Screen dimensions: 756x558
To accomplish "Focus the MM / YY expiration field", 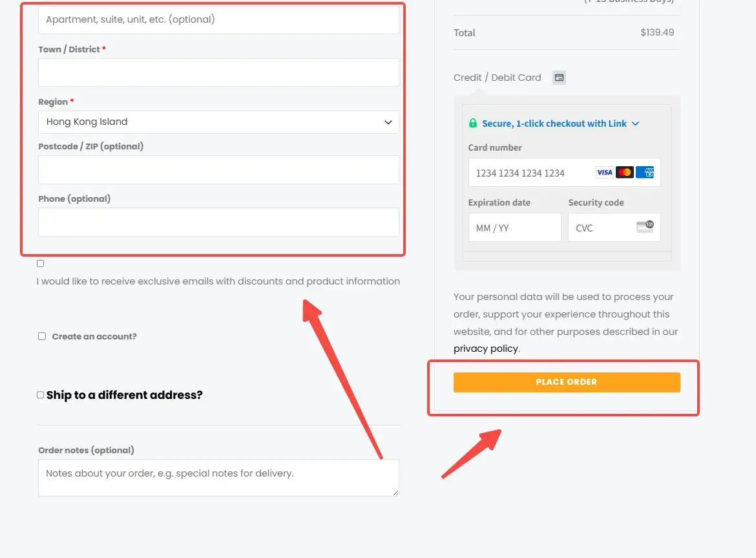I will coord(514,228).
